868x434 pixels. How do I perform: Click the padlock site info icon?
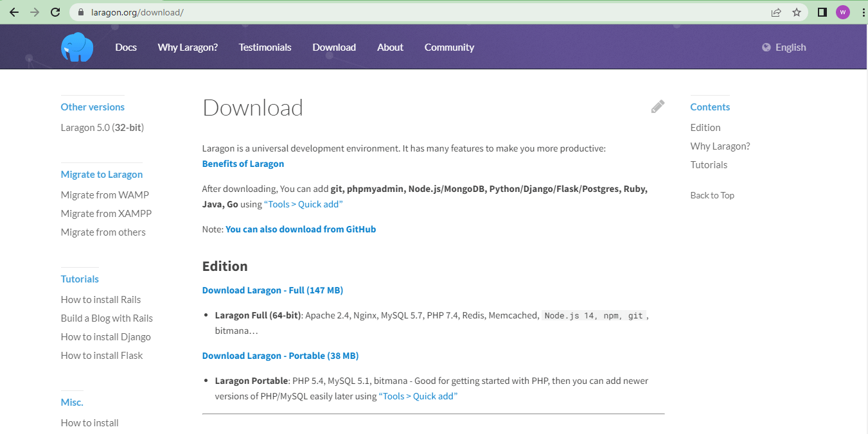pos(81,12)
